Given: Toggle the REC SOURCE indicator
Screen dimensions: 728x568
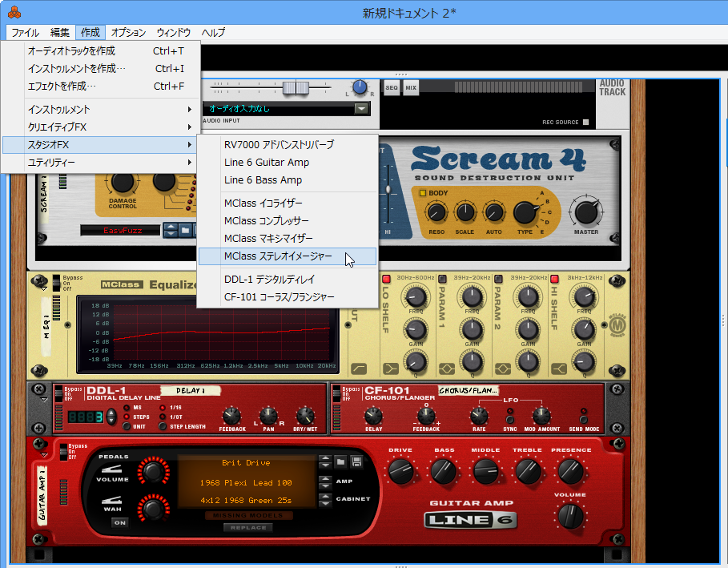Looking at the screenshot, I should tap(586, 122).
